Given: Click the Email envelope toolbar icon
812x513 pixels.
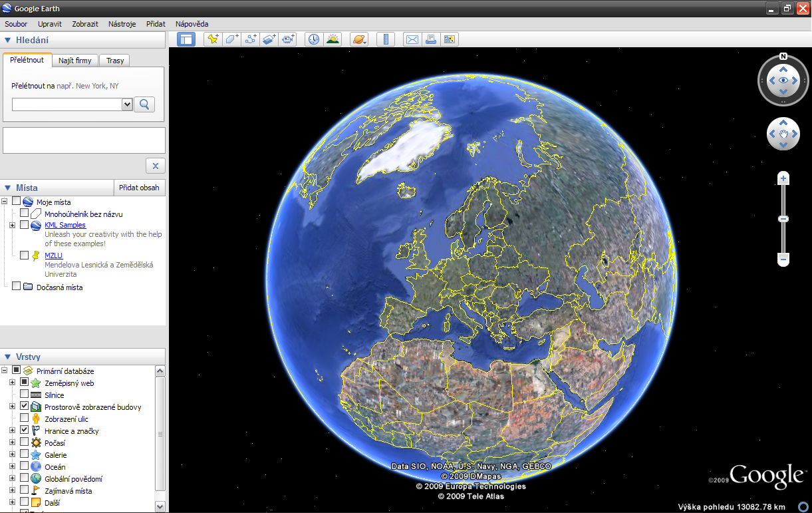Looking at the screenshot, I should (412, 39).
